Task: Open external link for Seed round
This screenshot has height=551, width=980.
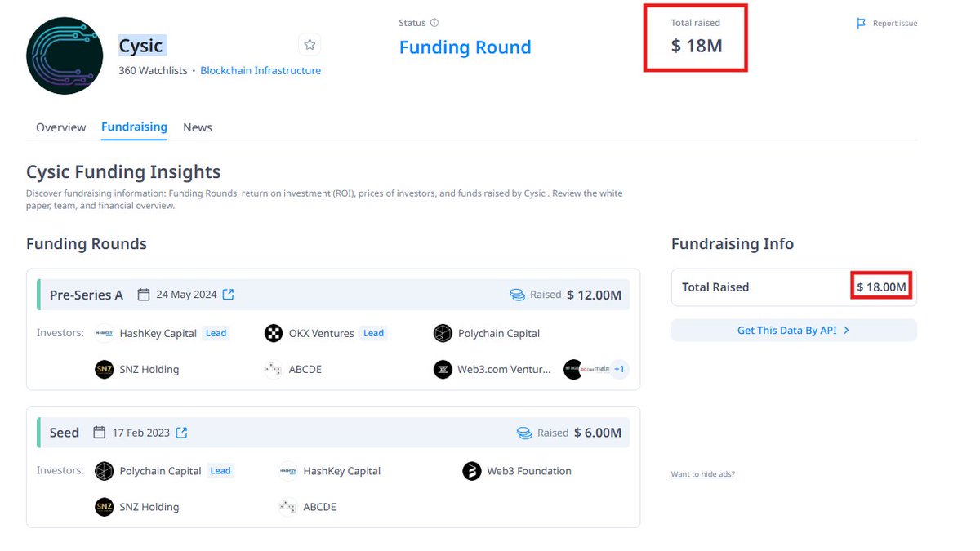Action: point(182,433)
